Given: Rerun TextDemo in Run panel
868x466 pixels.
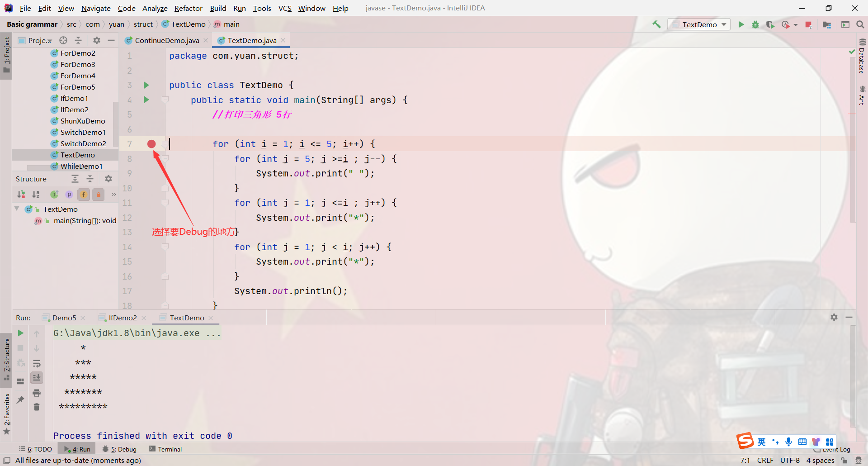Looking at the screenshot, I should tap(20, 333).
